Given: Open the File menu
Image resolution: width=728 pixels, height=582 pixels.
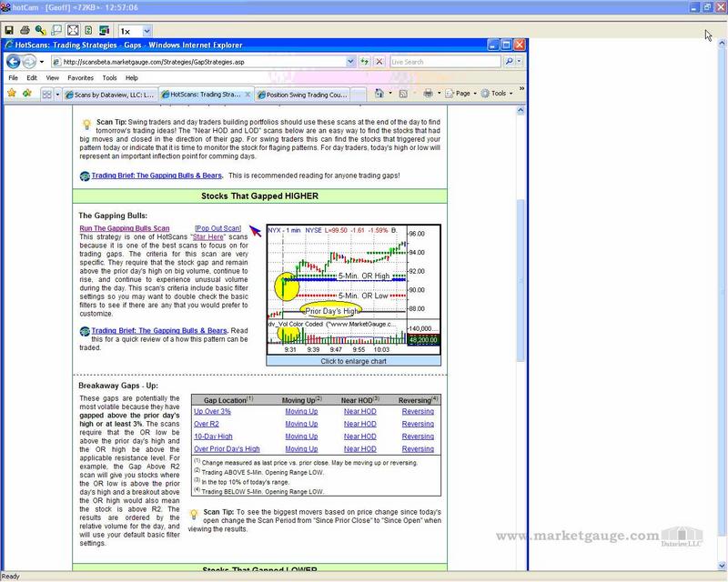Looking at the screenshot, I should pyautogui.click(x=13, y=78).
